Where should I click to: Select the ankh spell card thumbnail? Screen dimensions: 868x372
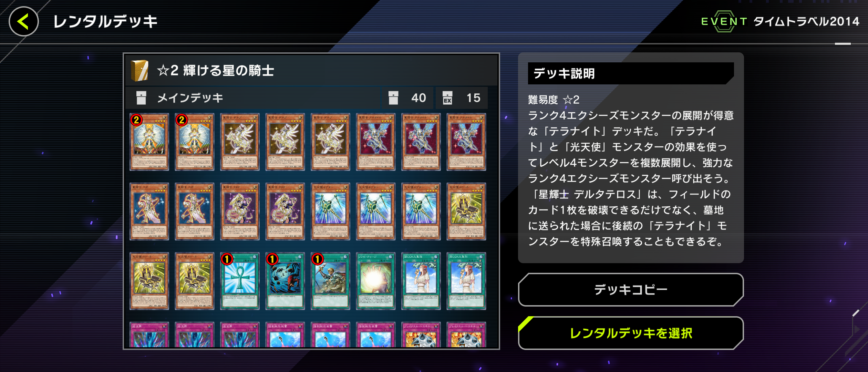[240, 281]
